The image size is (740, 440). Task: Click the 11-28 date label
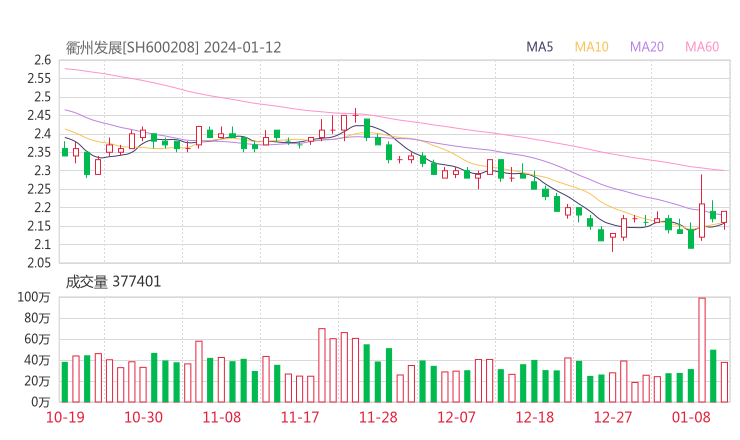pos(378,417)
